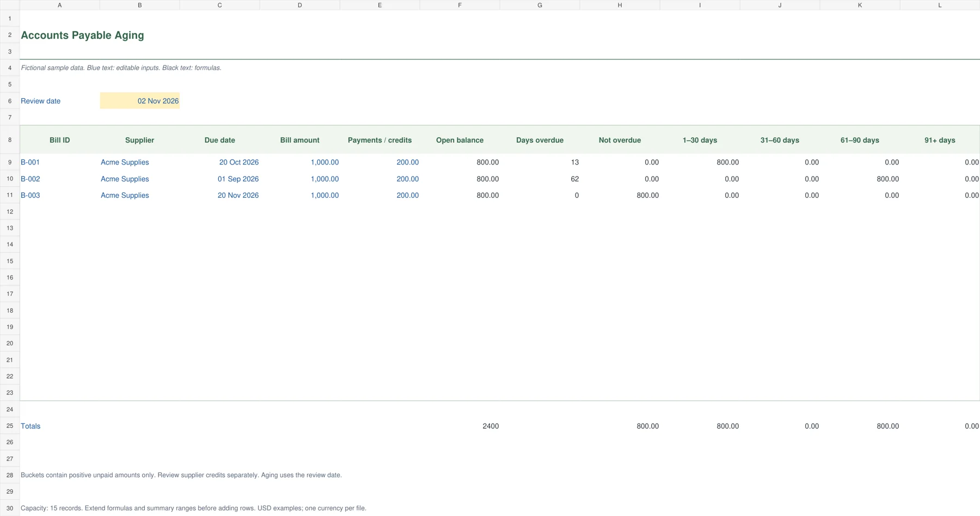
Task: Select due date 20 Nov 2026
Action: click(220, 195)
